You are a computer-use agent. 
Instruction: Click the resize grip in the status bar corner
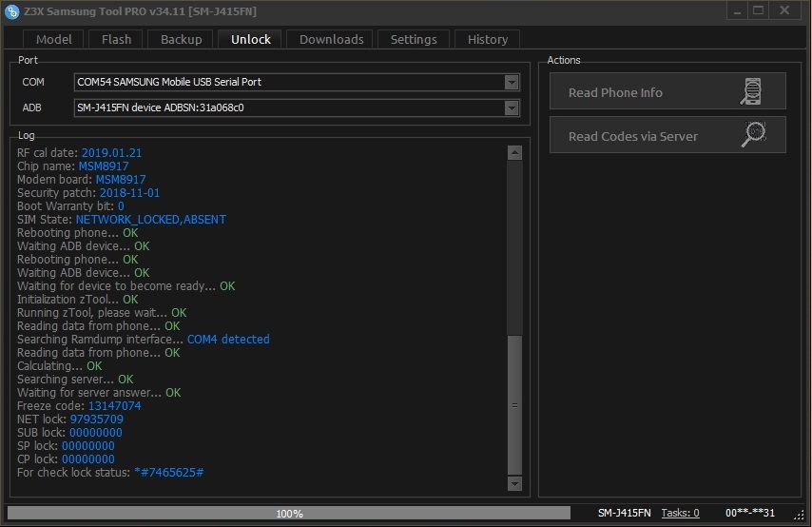point(799,515)
